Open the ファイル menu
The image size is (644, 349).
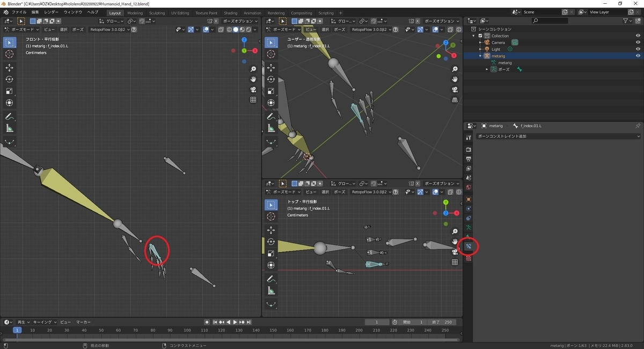[x=19, y=12]
